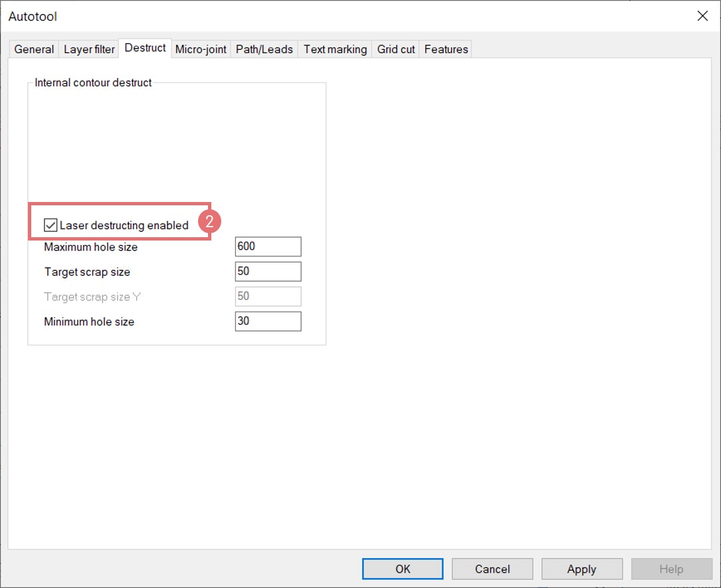Click the Help button
The height and width of the screenshot is (588, 721).
tap(671, 569)
